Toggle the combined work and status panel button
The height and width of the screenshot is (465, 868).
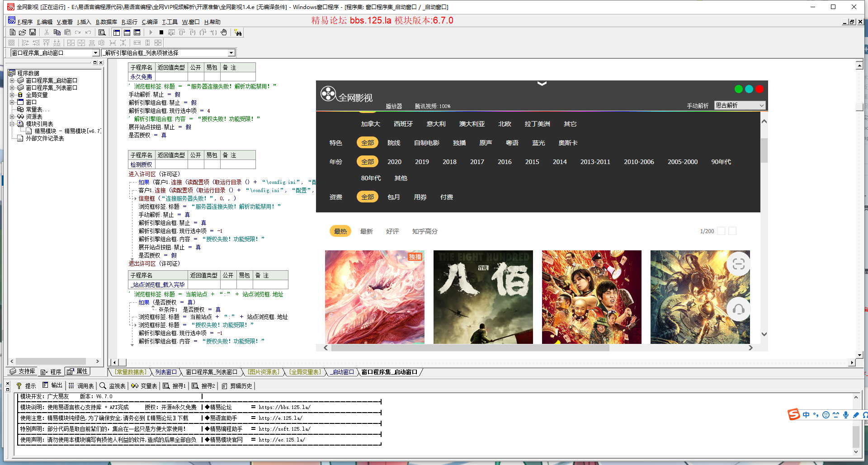(137, 33)
